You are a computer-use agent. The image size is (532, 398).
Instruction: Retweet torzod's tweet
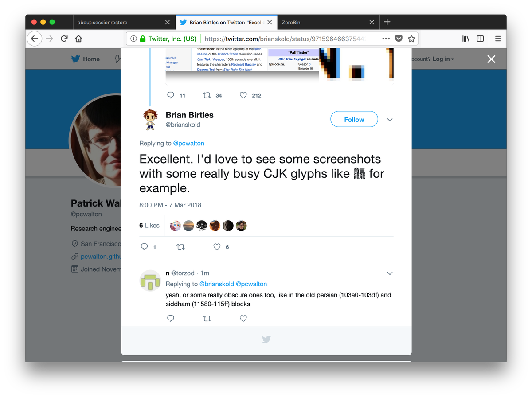pos(207,318)
